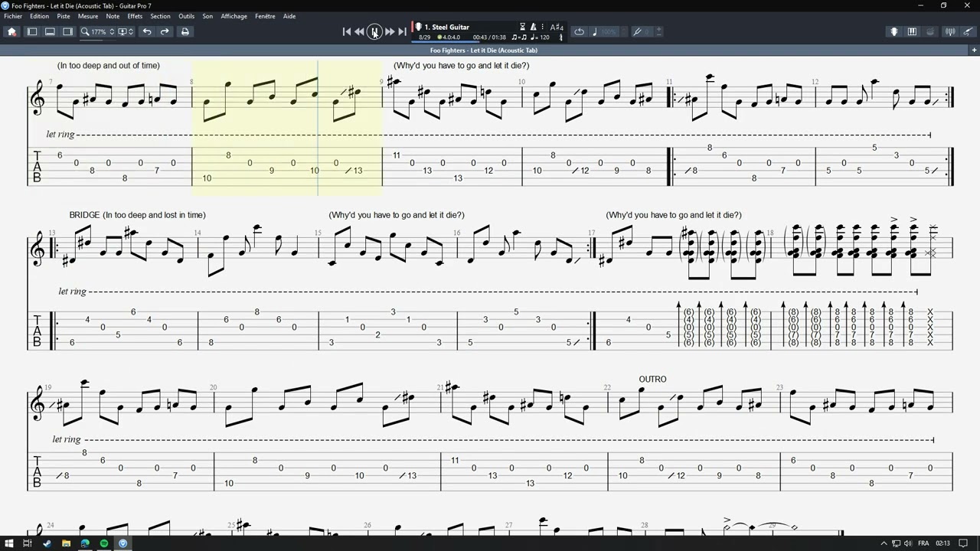Click the tuning fork transpose icon
This screenshot has height=551, width=980.
click(x=635, y=31)
